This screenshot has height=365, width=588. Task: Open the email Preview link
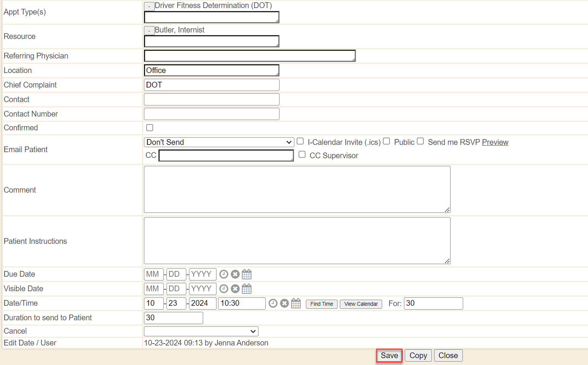(495, 142)
